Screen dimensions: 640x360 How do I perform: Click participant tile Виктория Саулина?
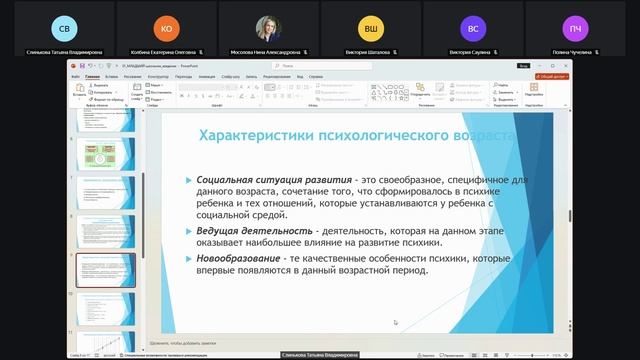click(x=473, y=29)
